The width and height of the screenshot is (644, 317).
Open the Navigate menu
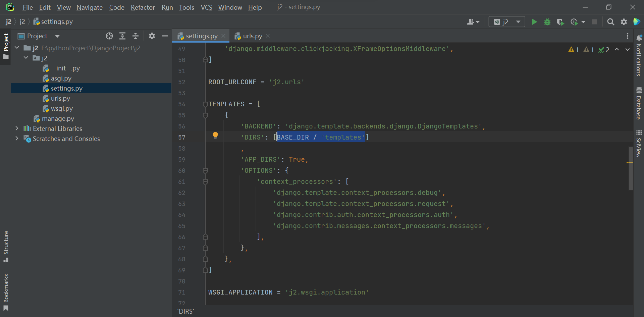(90, 7)
